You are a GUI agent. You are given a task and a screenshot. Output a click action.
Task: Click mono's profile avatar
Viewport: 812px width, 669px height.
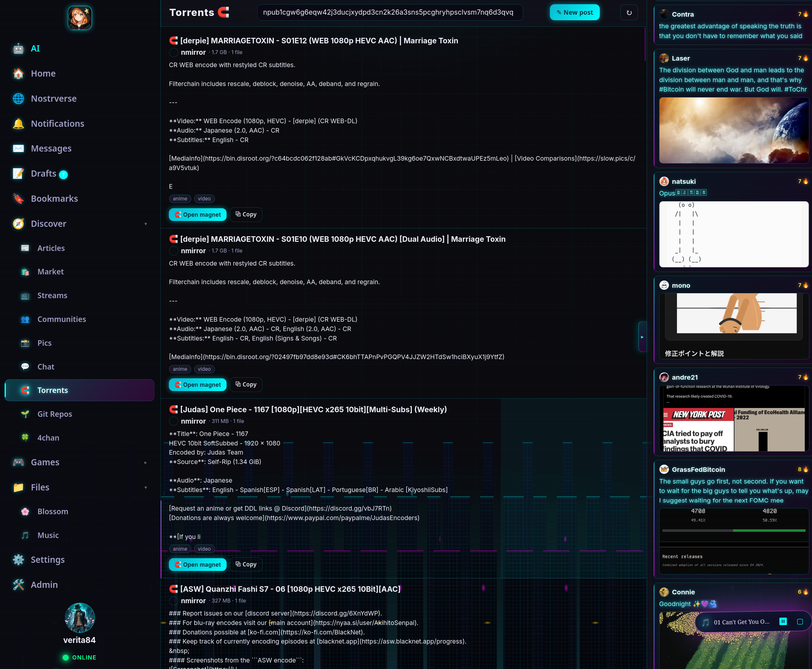click(x=664, y=285)
